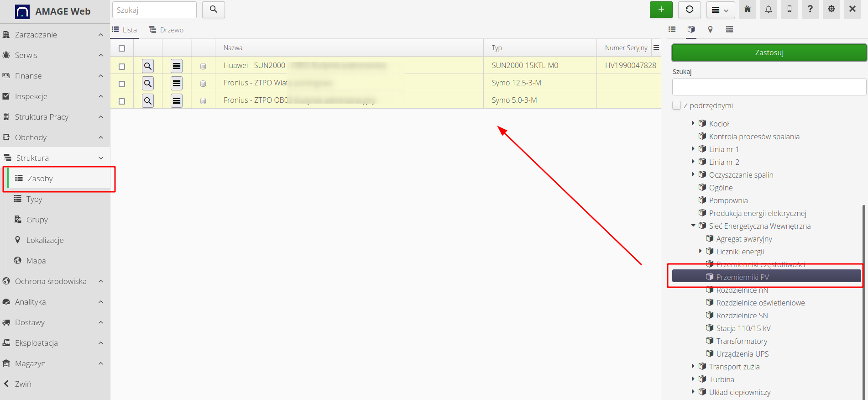
Task: Switch to location pin filter tab
Action: [710, 30]
